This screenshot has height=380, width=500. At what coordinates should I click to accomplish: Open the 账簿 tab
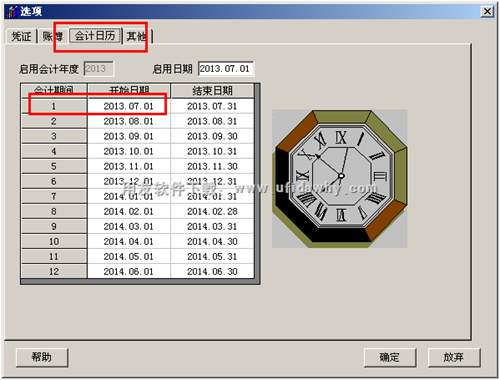[x=53, y=36]
